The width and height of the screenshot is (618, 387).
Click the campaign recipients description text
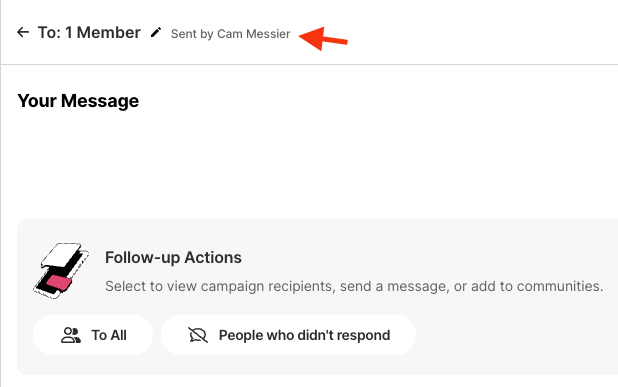point(354,286)
